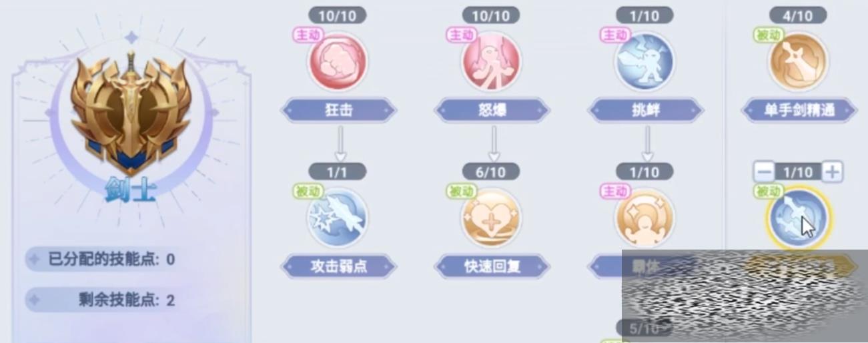
Task: Select the 怒爆 skill icon
Action: pos(492,62)
